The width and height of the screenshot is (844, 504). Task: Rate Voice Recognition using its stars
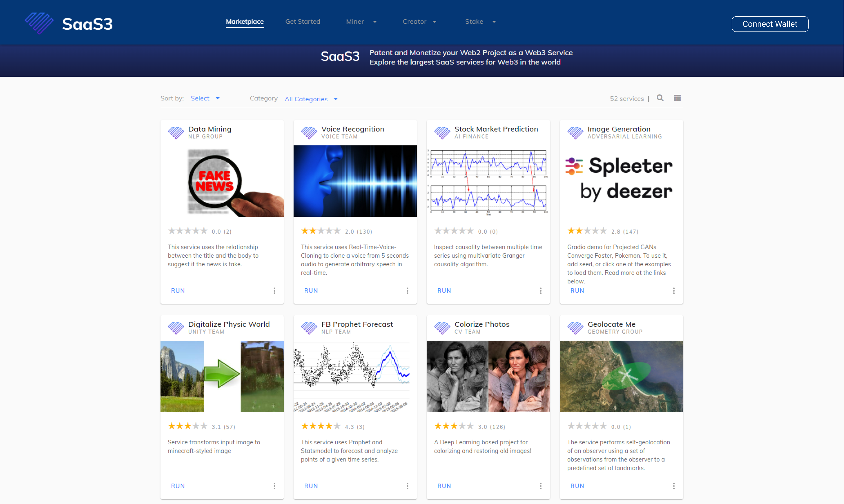click(320, 231)
